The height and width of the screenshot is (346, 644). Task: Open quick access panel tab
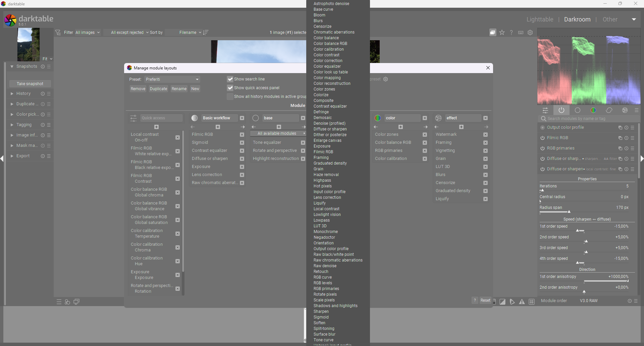[545, 110]
